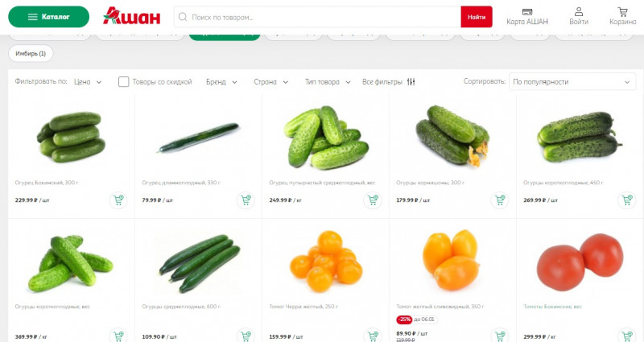Click the red Найти search button
The width and height of the screenshot is (644, 342).
(477, 17)
